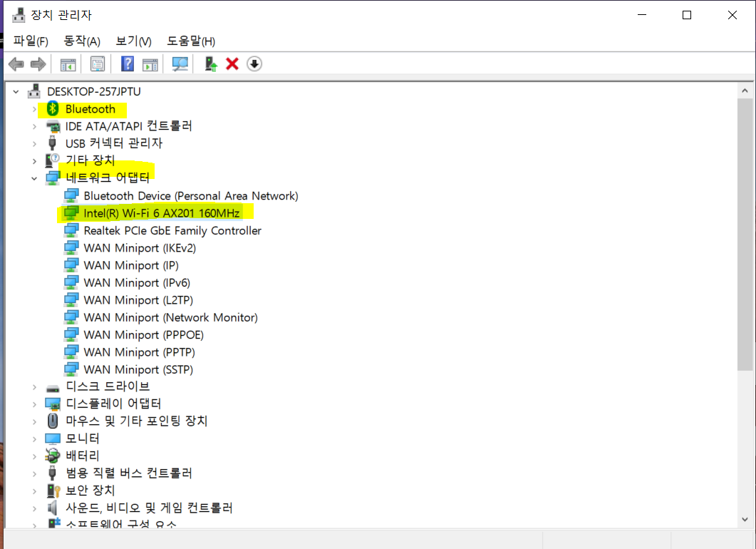Expand the 모니터 category

point(34,439)
